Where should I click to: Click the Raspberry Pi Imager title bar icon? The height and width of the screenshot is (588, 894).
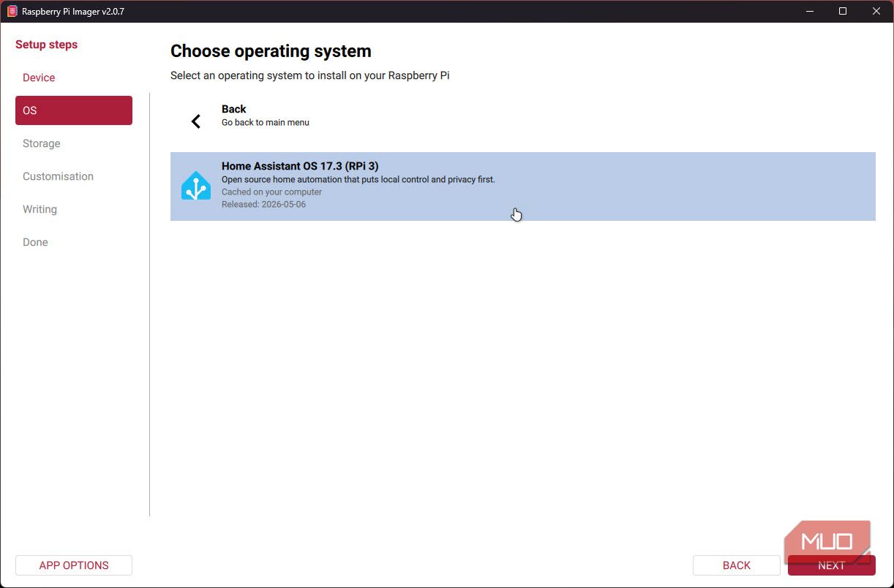click(12, 11)
